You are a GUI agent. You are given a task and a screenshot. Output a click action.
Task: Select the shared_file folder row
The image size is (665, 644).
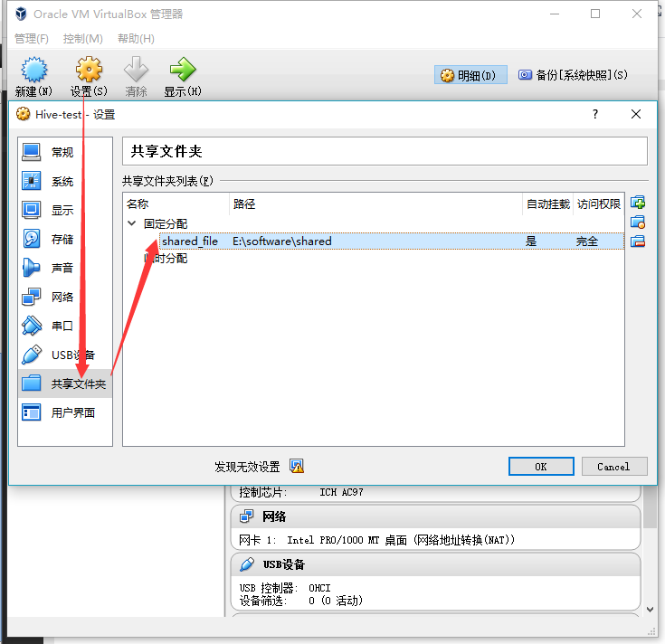click(392, 241)
